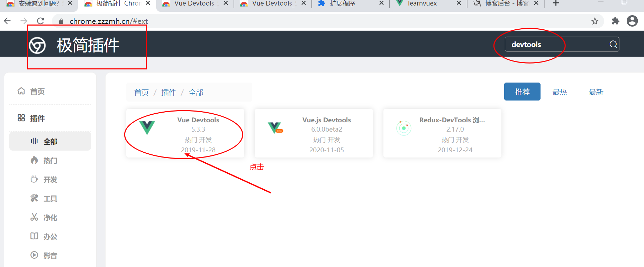The image size is (644, 267).
Task: Click the Vue.js Devtools beta logo
Action: (275, 128)
